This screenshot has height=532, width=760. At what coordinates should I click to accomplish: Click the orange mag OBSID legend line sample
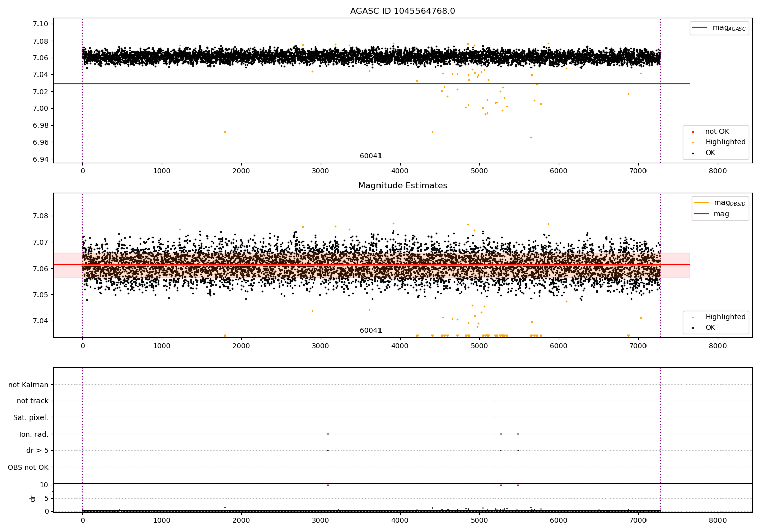[x=702, y=203]
